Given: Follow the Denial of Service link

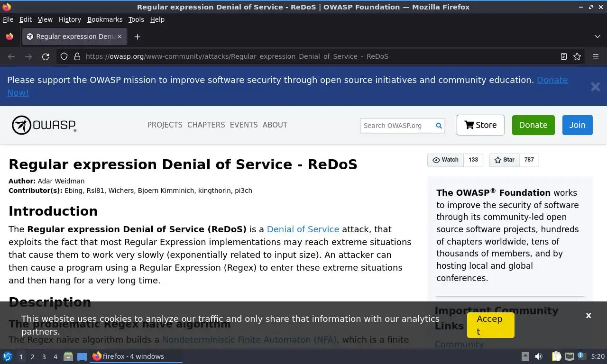Looking at the screenshot, I should (x=303, y=229).
